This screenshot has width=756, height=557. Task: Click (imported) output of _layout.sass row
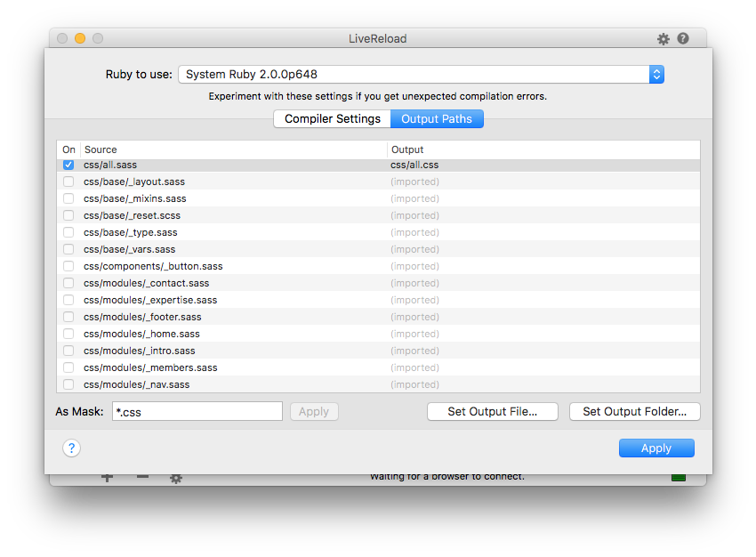414,182
